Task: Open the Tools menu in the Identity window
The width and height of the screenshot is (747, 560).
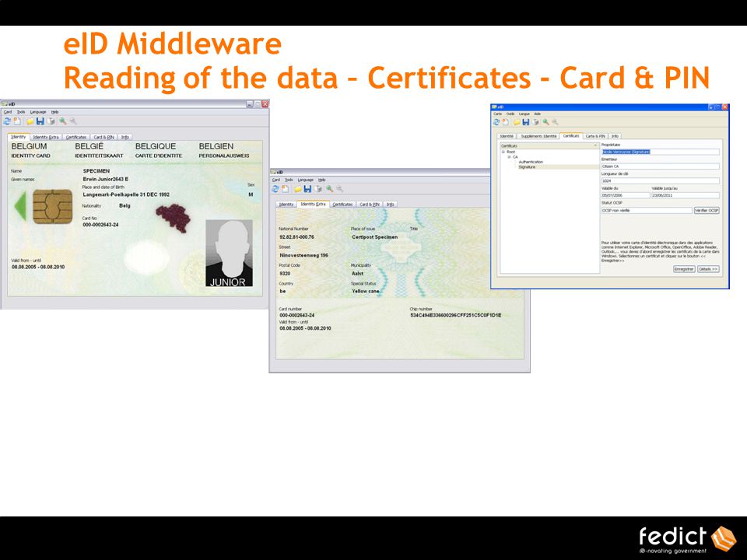Action: [x=21, y=112]
